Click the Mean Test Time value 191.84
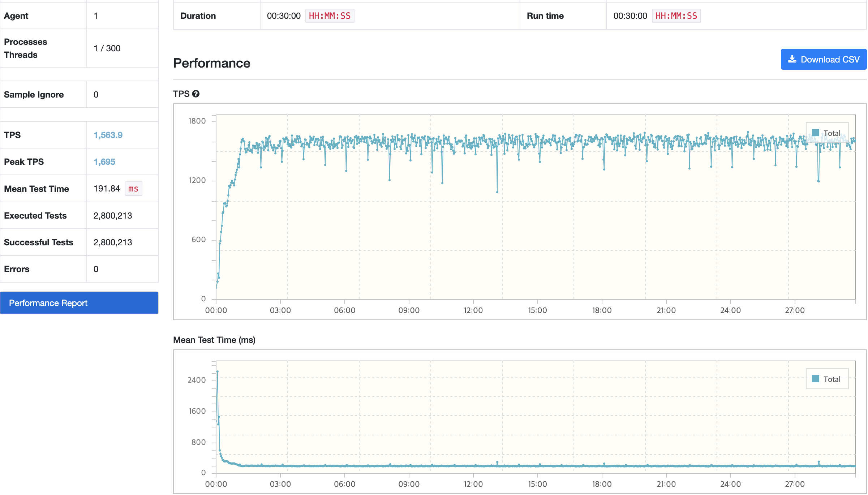Image resolution: width=868 pixels, height=495 pixels. pyautogui.click(x=107, y=189)
